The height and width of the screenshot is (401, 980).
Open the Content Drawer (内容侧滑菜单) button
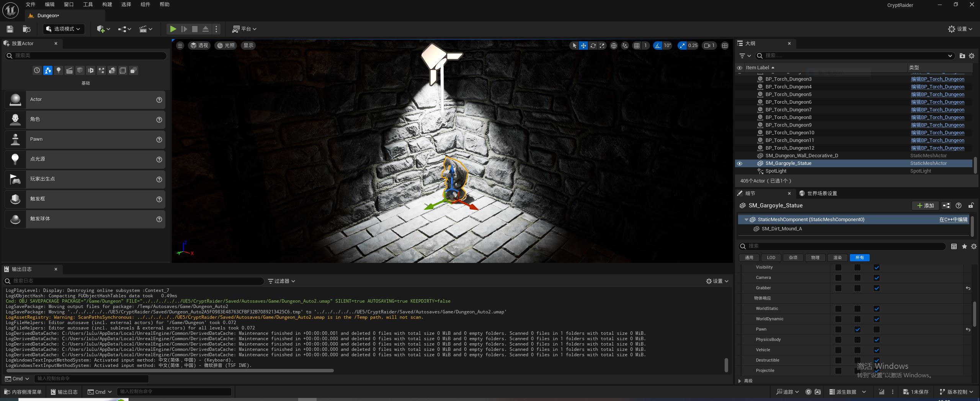tap(23, 392)
